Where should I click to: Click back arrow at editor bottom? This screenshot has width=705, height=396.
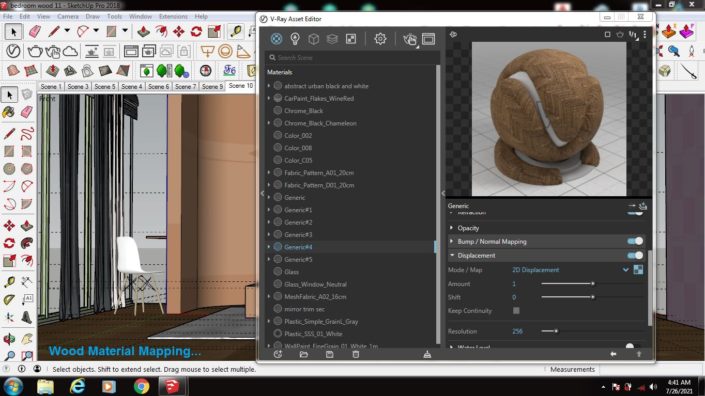(613, 354)
